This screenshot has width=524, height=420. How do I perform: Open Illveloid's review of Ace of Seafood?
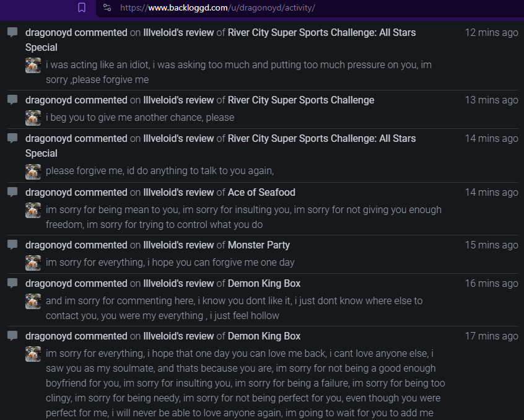(178, 192)
